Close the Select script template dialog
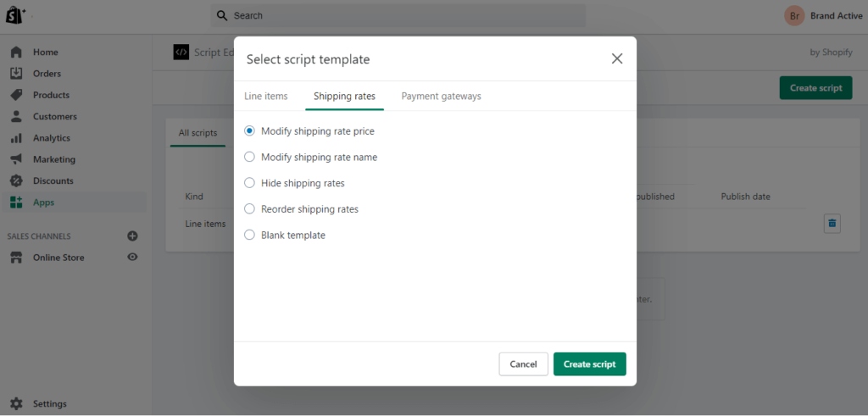The height and width of the screenshot is (416, 868). pyautogui.click(x=617, y=58)
